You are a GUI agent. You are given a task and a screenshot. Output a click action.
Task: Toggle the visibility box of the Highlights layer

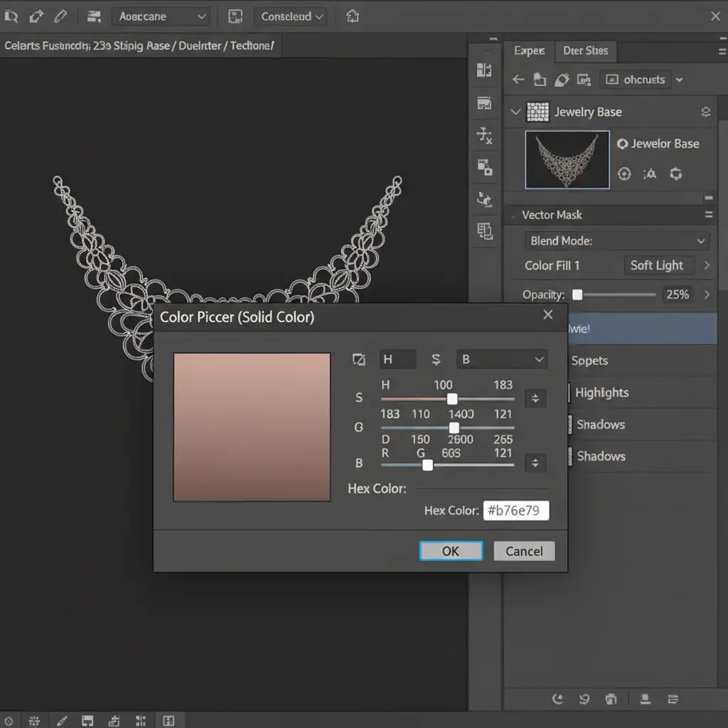(569, 392)
